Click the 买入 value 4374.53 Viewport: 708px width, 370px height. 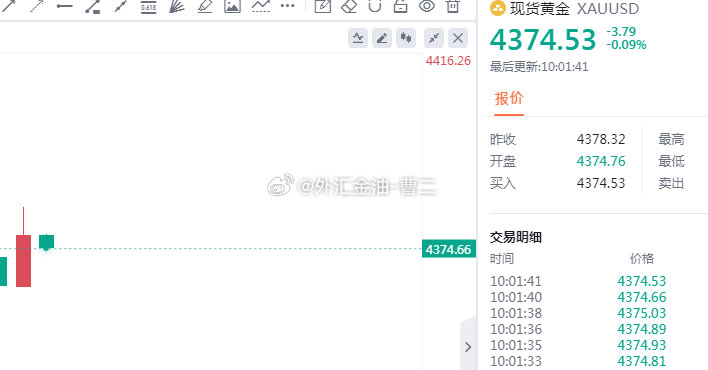601,183
